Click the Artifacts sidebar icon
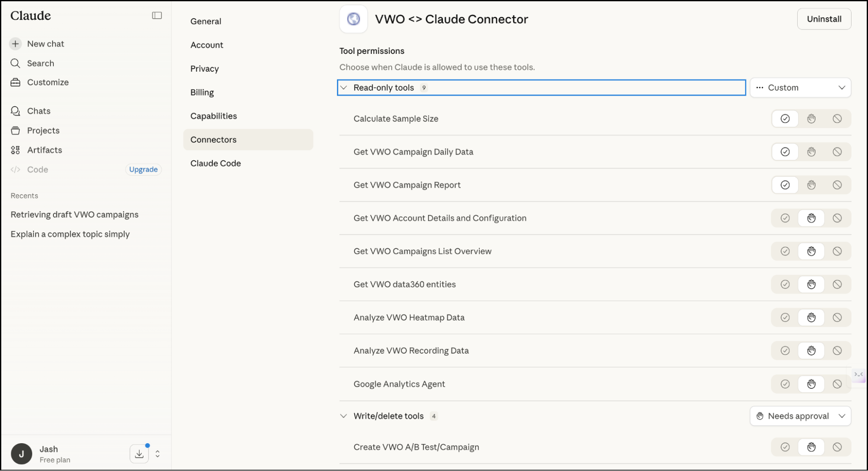The width and height of the screenshot is (868, 471). 15,150
